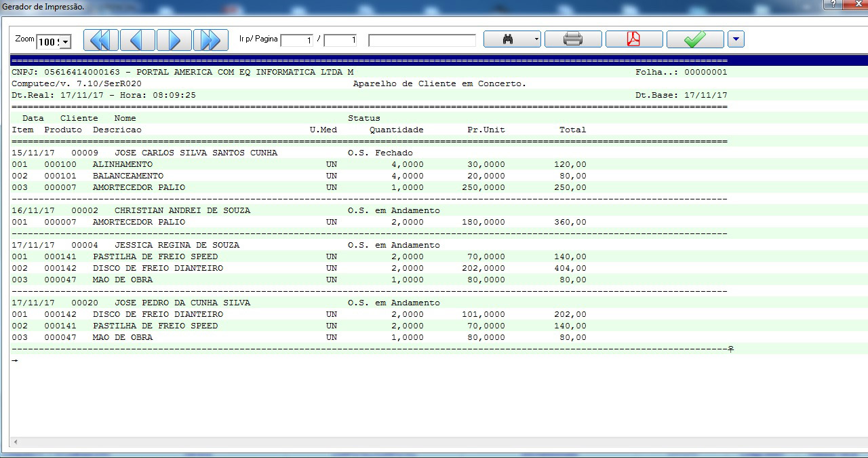Image resolution: width=868 pixels, height=458 pixels.
Task: Print the report with printer icon
Action: 573,39
